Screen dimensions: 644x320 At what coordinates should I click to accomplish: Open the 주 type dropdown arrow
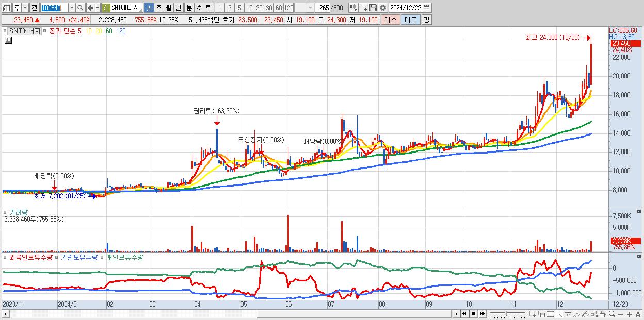[x=25, y=8]
